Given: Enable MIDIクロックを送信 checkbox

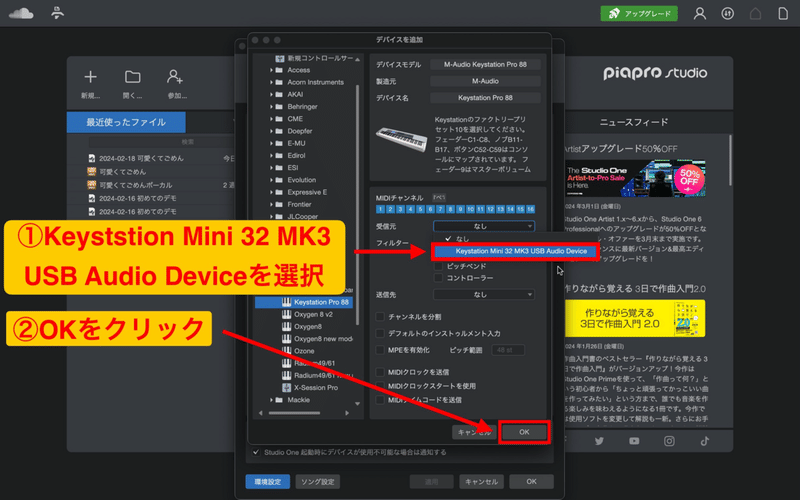Looking at the screenshot, I should pyautogui.click(x=380, y=372).
